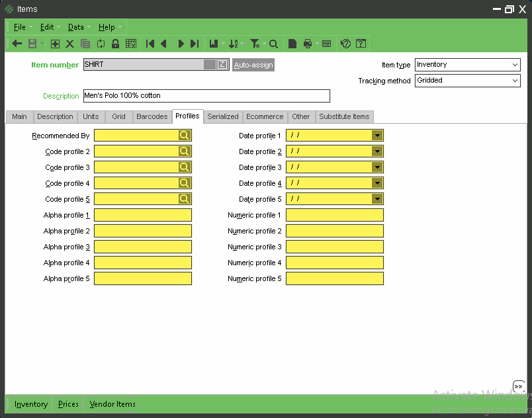Image resolution: width=532 pixels, height=418 pixels.
Task: Click the Z button in Item number field
Action: [x=222, y=64]
